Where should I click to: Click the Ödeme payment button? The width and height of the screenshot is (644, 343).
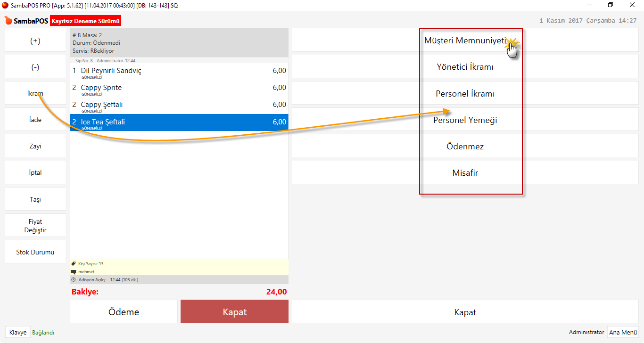pyautogui.click(x=124, y=312)
